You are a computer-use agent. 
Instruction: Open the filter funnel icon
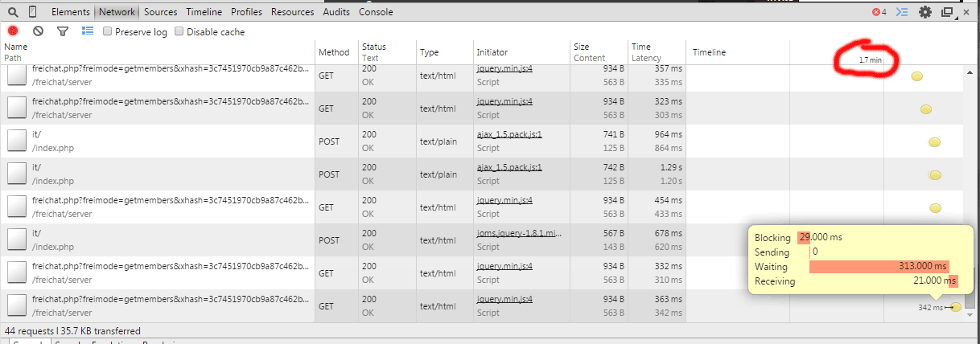[63, 31]
